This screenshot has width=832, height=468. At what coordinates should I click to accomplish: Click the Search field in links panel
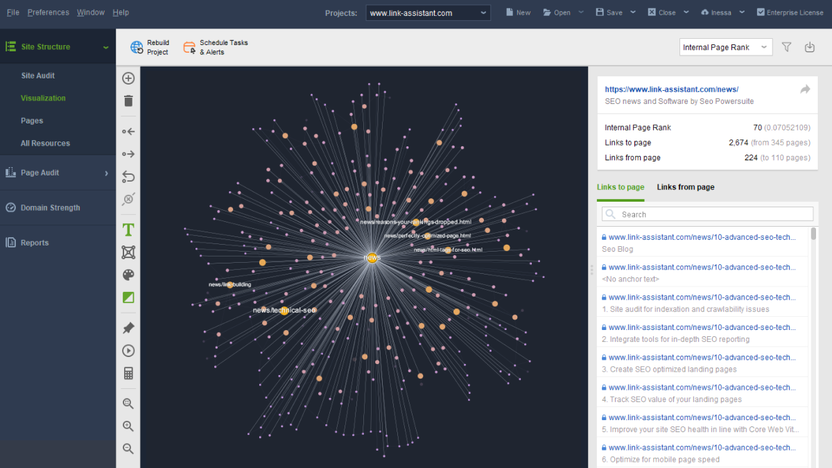[x=707, y=214]
